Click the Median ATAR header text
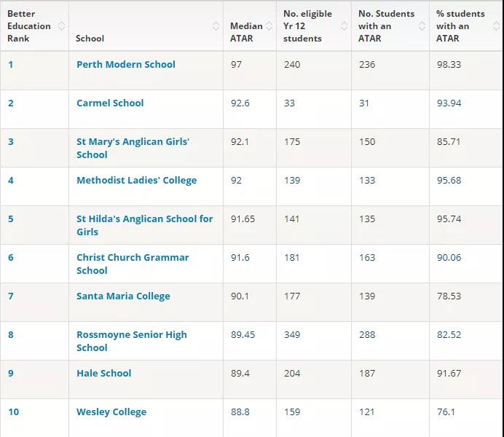504x437 pixels. 245,32
